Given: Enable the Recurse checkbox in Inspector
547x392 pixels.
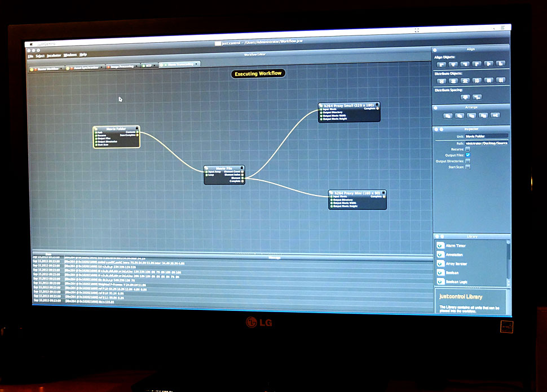Looking at the screenshot, I should pos(467,149).
